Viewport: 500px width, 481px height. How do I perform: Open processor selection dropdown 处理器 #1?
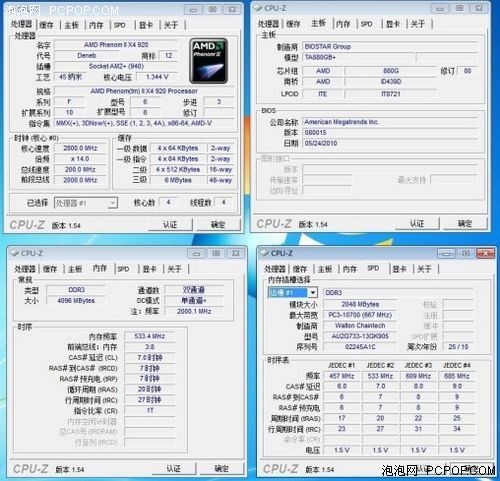tap(86, 203)
